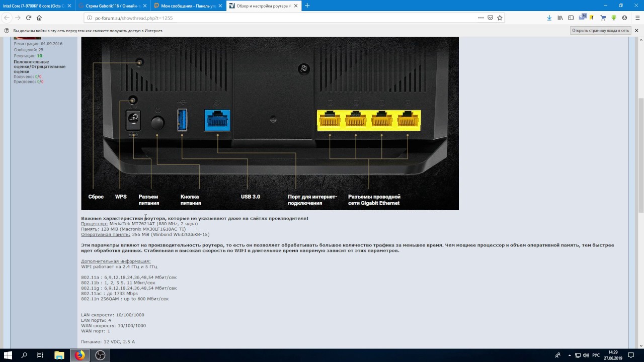Show site information icon in address bar
The image size is (644, 362).
(89, 18)
